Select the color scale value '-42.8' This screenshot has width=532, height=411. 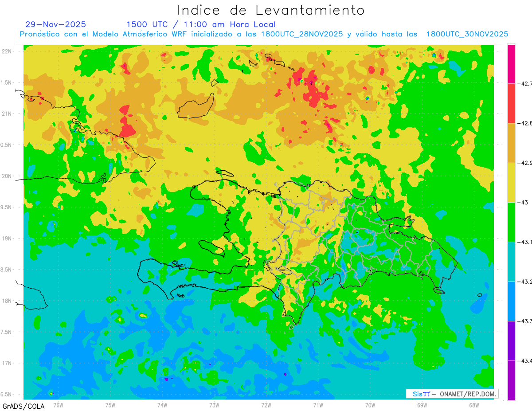(524, 123)
